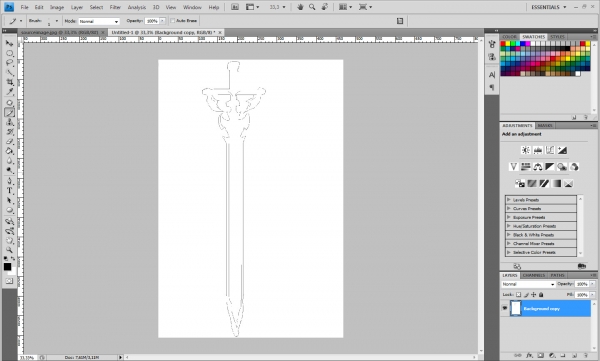The height and width of the screenshot is (361, 600).
Task: Add a Brightness/Contrast adjustment
Action: click(526, 150)
